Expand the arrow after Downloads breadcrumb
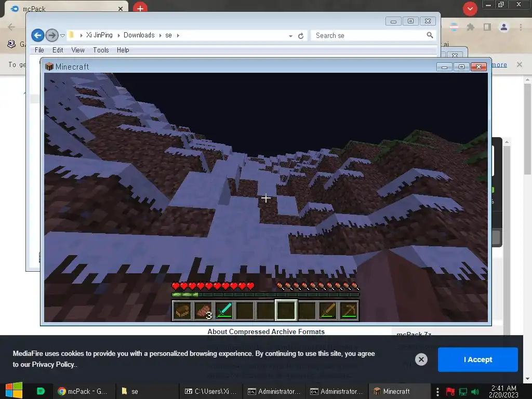Screen dimensions: 532x399 pyautogui.click(x=160, y=35)
